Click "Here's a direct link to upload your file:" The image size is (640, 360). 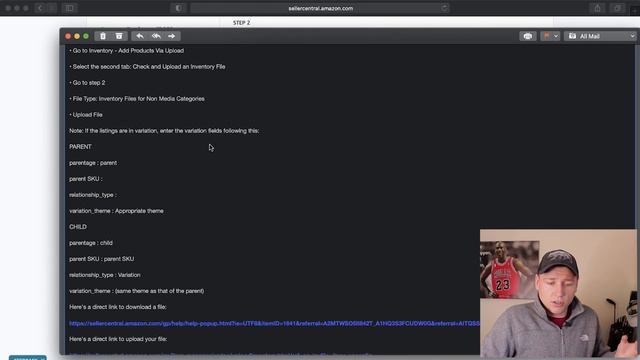point(118,339)
